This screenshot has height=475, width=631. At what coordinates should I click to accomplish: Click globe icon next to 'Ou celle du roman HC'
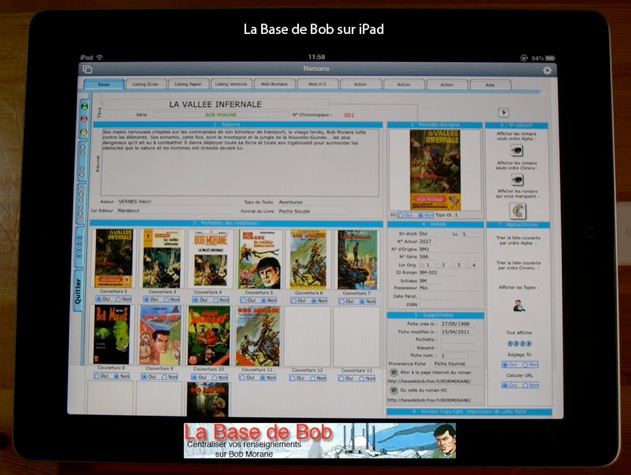pyautogui.click(x=394, y=390)
